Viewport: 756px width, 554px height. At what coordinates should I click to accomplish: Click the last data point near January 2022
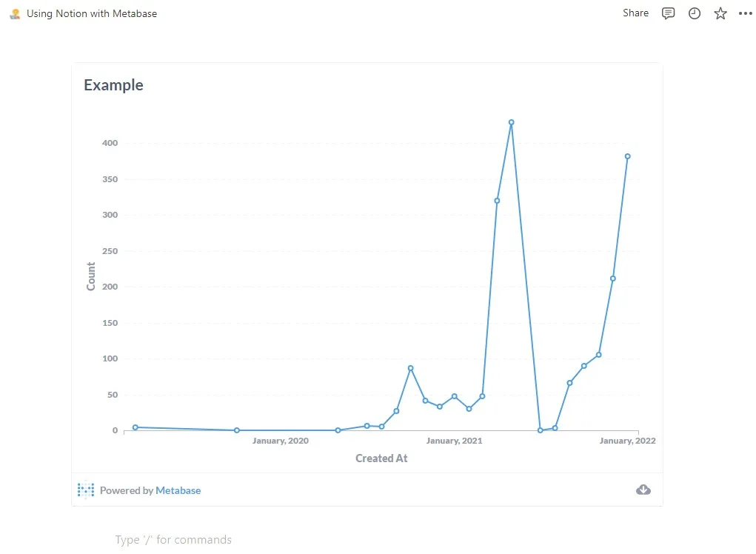coord(627,156)
